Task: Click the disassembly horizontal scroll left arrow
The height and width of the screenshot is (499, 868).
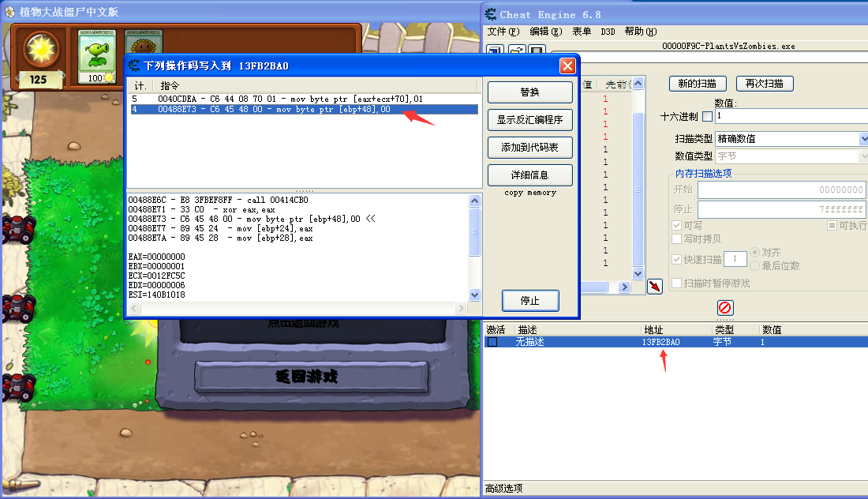Action: [134, 309]
